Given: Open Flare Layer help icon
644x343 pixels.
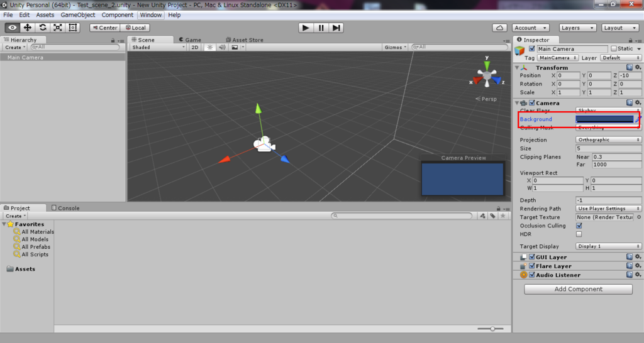Looking at the screenshot, I should pyautogui.click(x=629, y=266).
